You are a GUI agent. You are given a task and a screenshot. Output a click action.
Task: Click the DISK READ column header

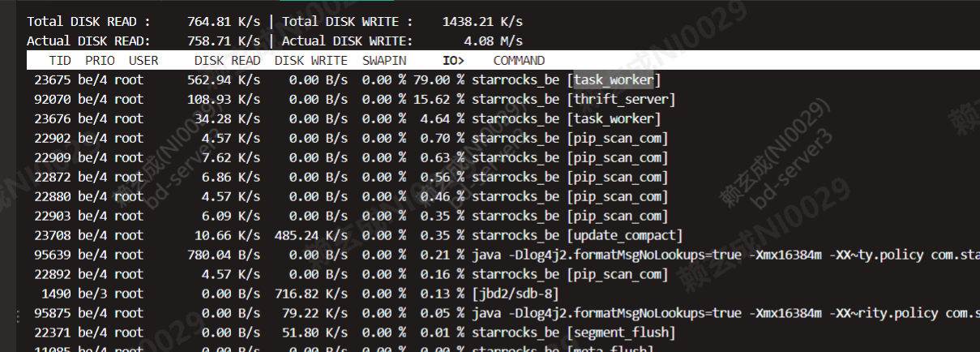click(x=228, y=61)
